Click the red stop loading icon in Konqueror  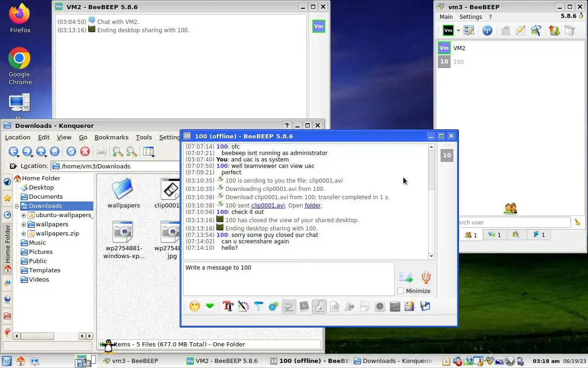coord(85,151)
